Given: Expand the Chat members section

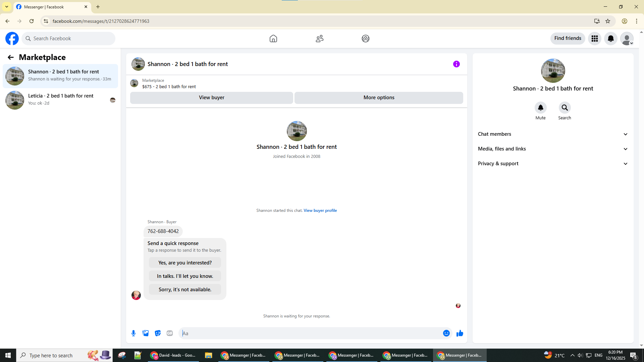Looking at the screenshot, I should point(553,134).
